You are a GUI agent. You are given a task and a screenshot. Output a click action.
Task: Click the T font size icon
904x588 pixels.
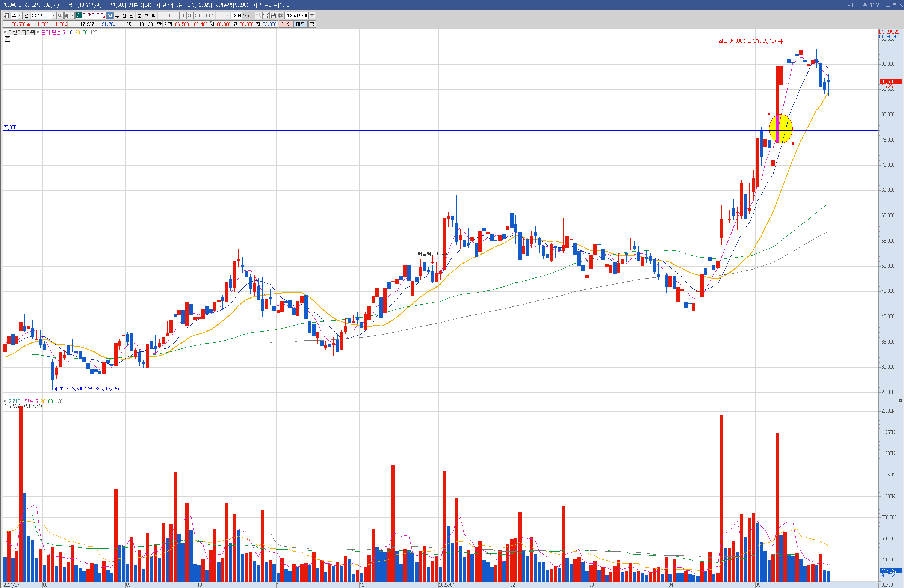click(871, 5)
